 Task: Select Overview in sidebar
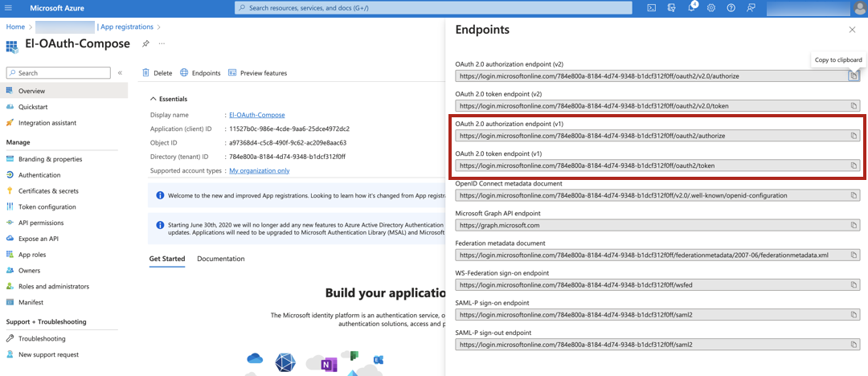pyautogui.click(x=63, y=91)
